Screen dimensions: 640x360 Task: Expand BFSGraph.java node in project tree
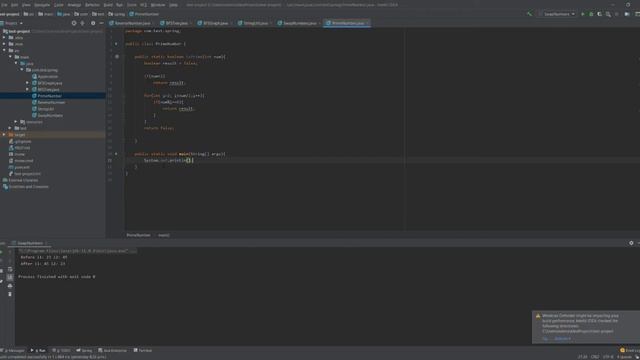click(27, 83)
